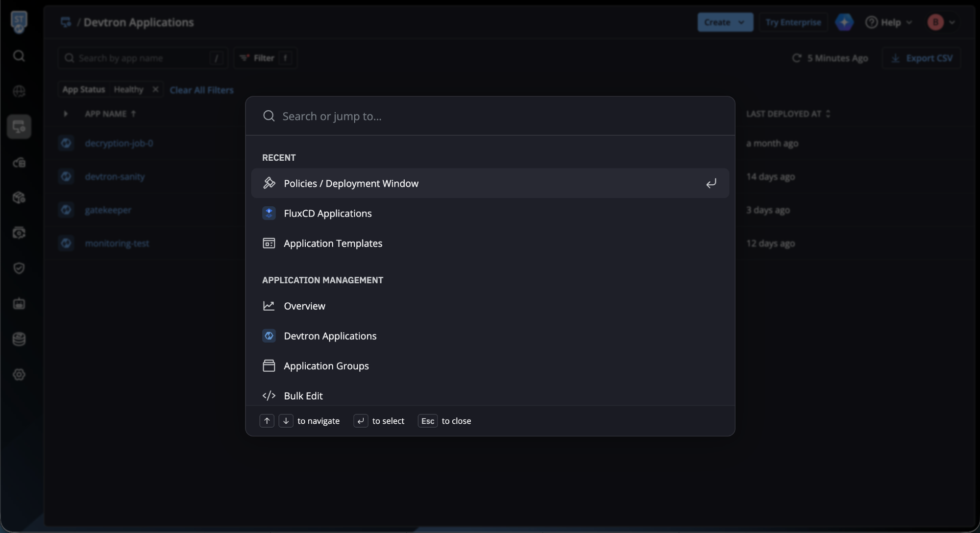Screen dimensions: 980x533
Task: Open Bulk Edit from command palette
Action: pyautogui.click(x=303, y=396)
